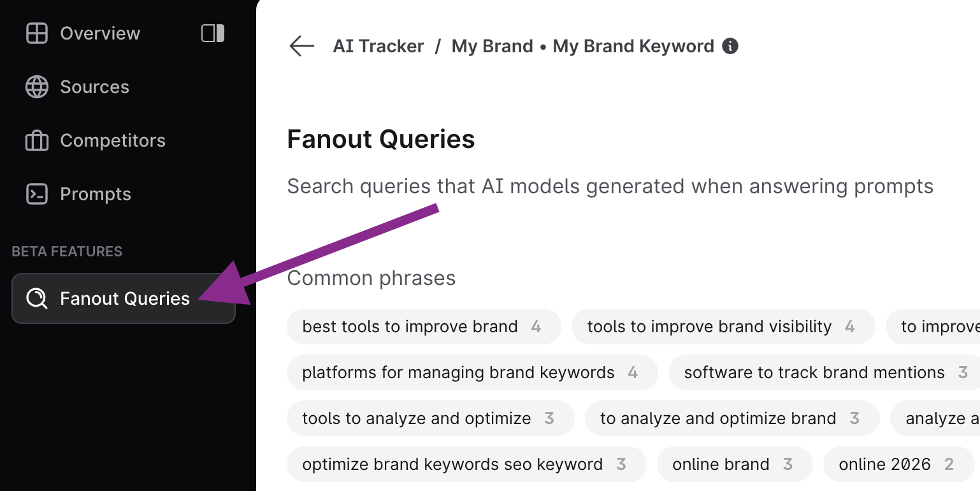
Task: Click the AI Tracker breadcrumb link
Action: pos(378,47)
